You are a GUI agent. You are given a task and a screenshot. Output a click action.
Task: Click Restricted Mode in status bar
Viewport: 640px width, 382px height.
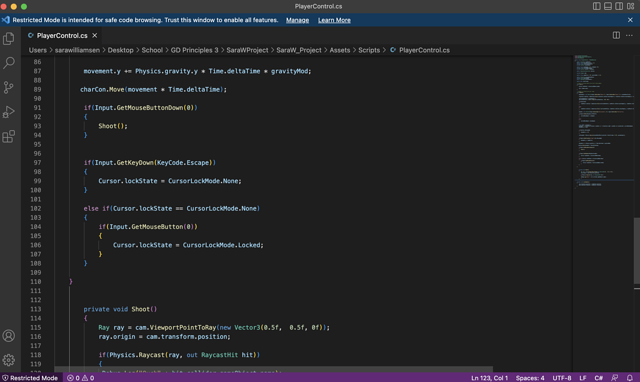click(30, 378)
